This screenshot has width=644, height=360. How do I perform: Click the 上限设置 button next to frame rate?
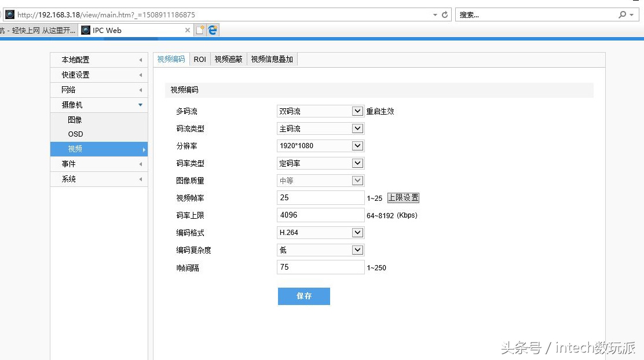[x=403, y=197]
